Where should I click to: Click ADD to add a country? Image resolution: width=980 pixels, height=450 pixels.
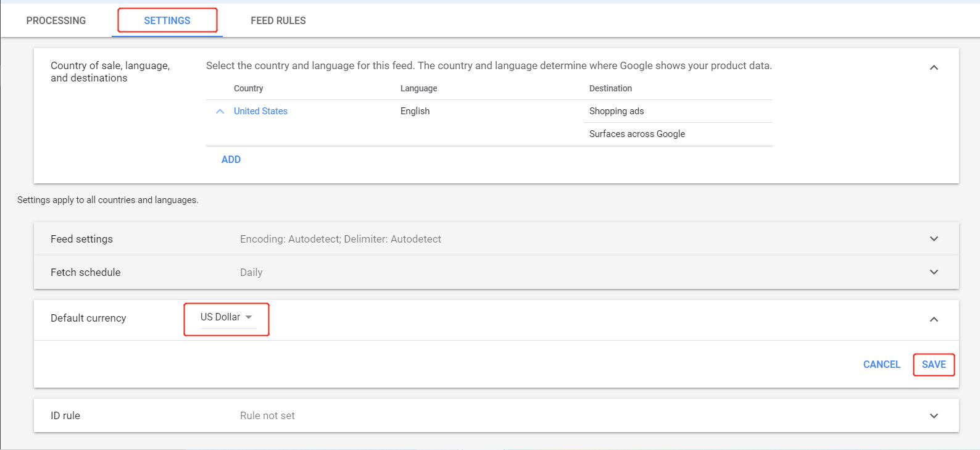[x=231, y=159]
